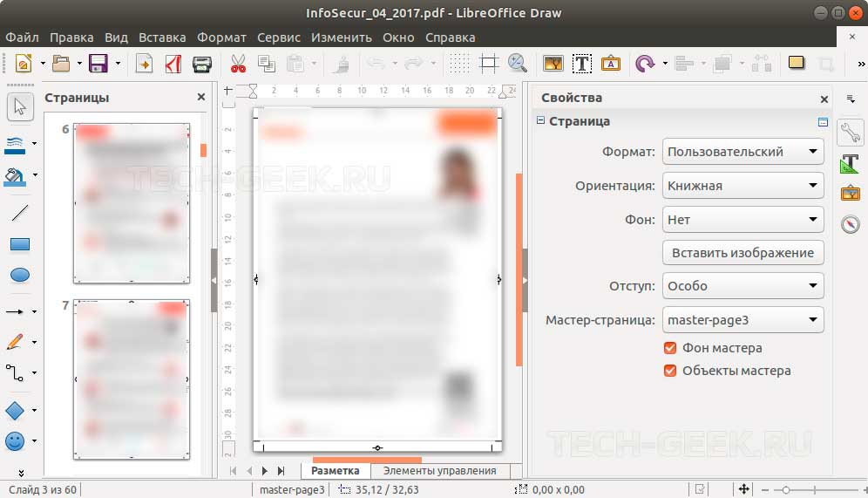
Task: Open the Вставка menu
Action: tap(162, 38)
